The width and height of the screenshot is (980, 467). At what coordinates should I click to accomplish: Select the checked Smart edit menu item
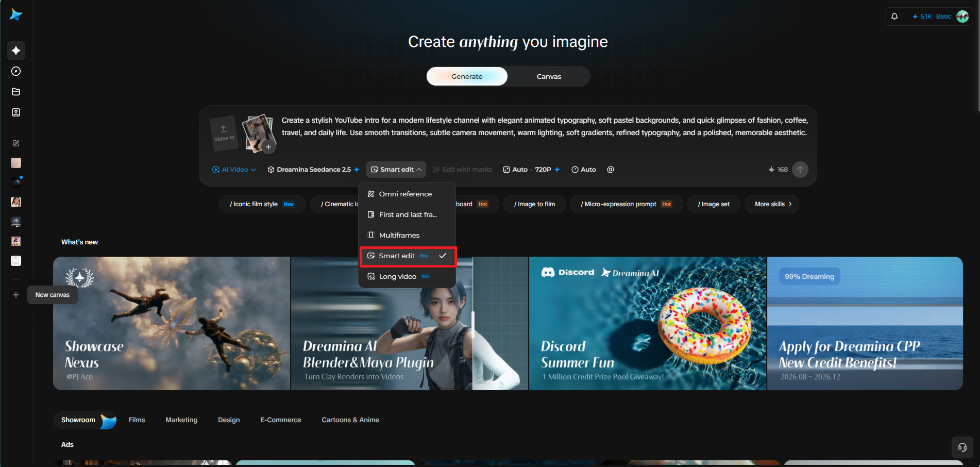tap(407, 256)
